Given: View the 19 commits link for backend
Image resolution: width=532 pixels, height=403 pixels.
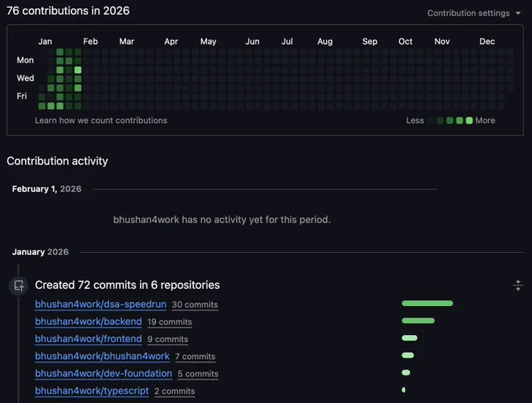Looking at the screenshot, I should point(170,322).
